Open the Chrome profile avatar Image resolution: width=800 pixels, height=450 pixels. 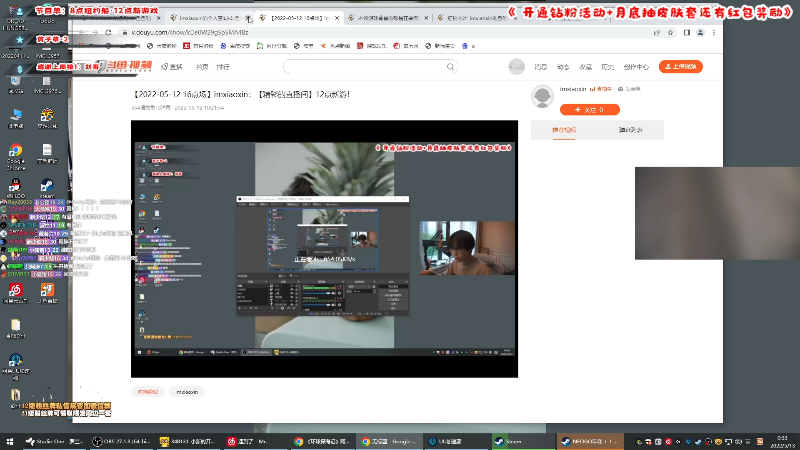point(701,33)
